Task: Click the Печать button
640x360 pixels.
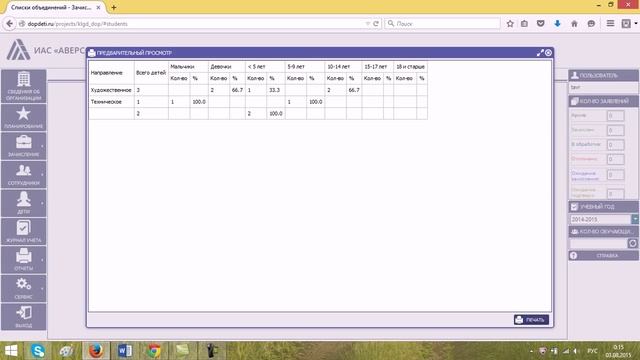Action: (531, 320)
